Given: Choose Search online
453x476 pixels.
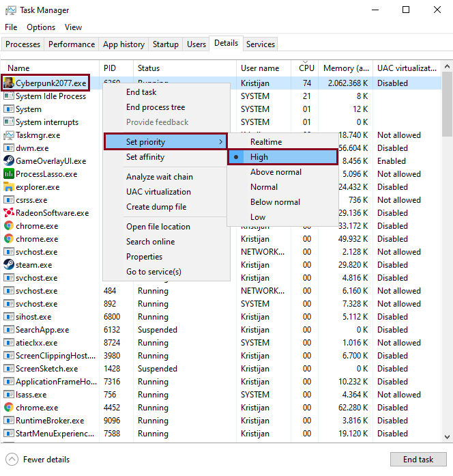Looking at the screenshot, I should [166, 242].
